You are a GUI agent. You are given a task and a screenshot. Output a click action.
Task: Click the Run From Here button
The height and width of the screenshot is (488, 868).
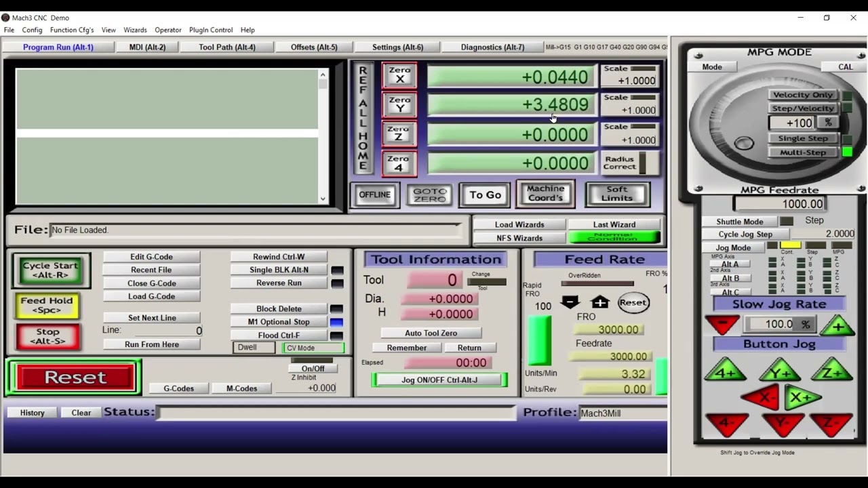[151, 344]
